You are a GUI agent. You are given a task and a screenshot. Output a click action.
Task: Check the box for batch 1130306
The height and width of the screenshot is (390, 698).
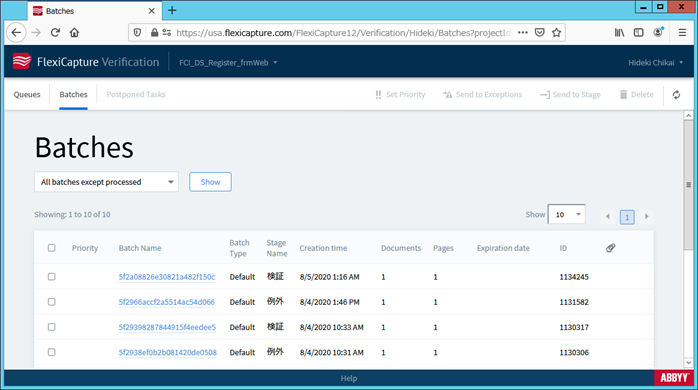pyautogui.click(x=52, y=352)
